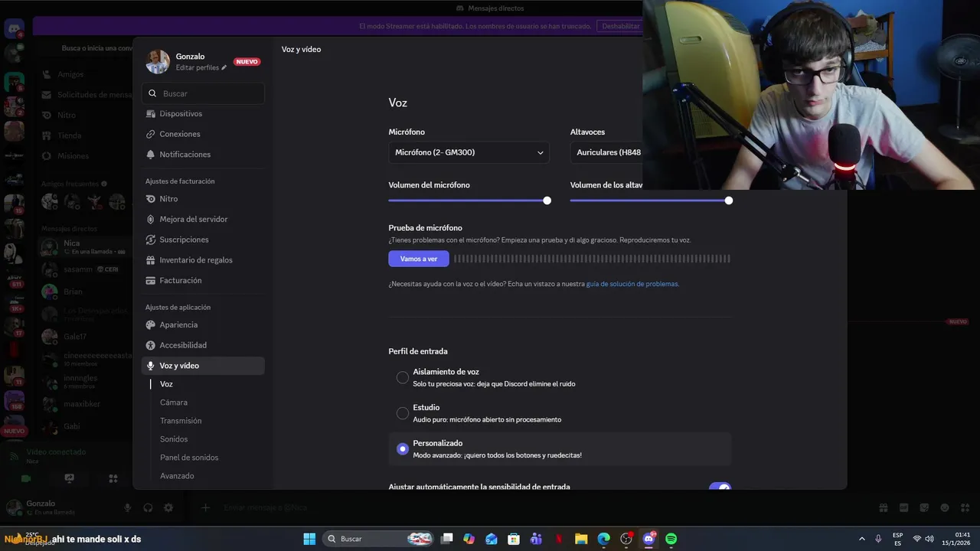Toggle automatic input sensitivity switch

pos(720,487)
